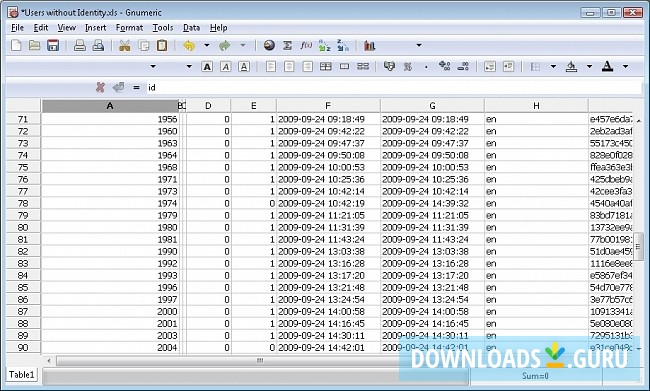Expand the Undo history dropdown arrow

(206, 45)
